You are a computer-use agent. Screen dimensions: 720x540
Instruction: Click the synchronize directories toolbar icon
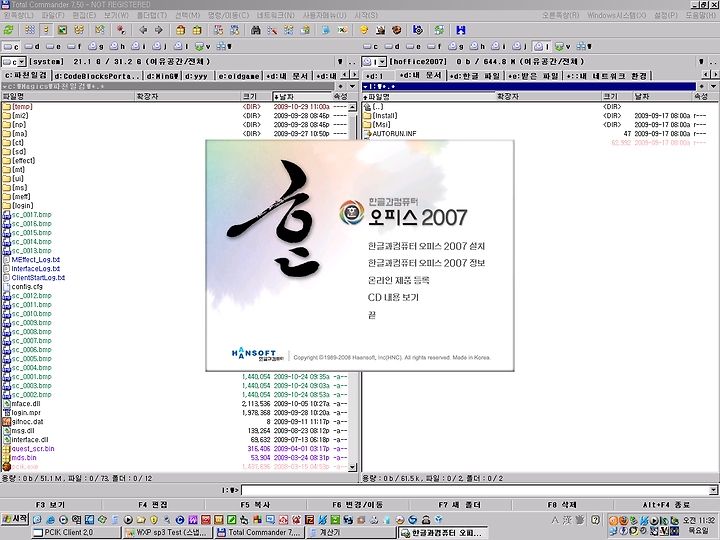coord(289,30)
